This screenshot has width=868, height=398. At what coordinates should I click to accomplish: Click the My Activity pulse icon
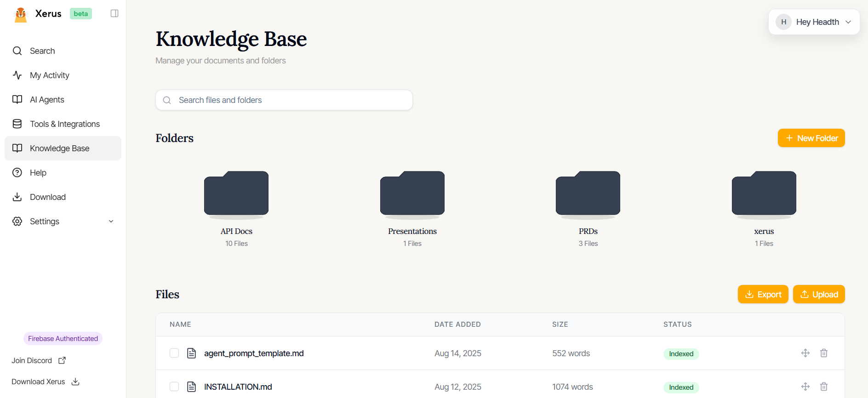[x=17, y=75]
